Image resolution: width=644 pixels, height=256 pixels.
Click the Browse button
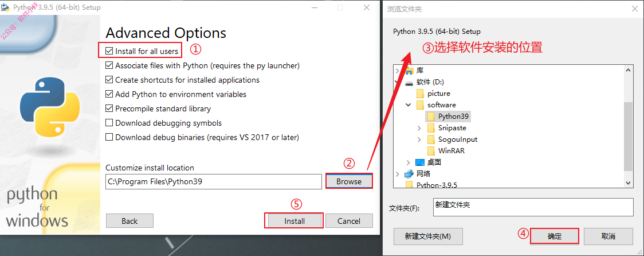pyautogui.click(x=349, y=181)
